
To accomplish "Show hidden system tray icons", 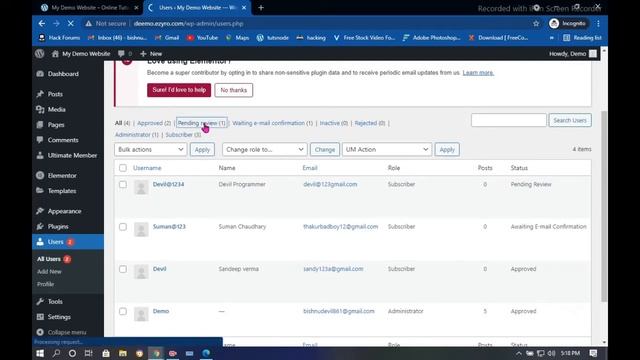I will (518, 353).
